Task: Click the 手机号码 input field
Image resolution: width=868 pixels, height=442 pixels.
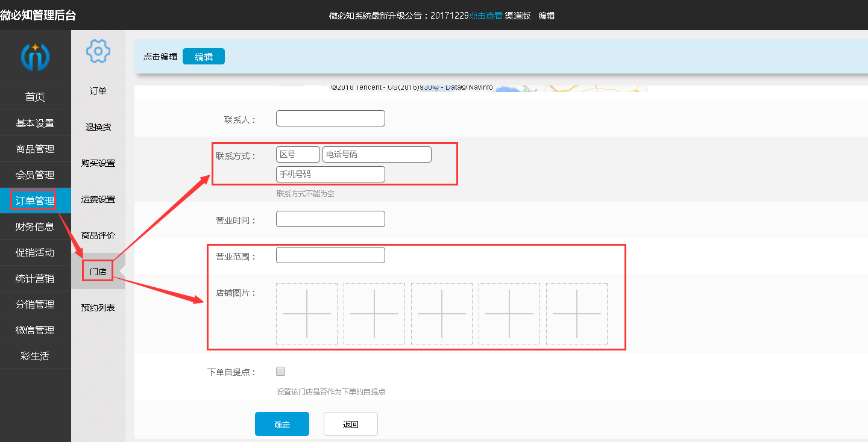Action: pyautogui.click(x=330, y=175)
